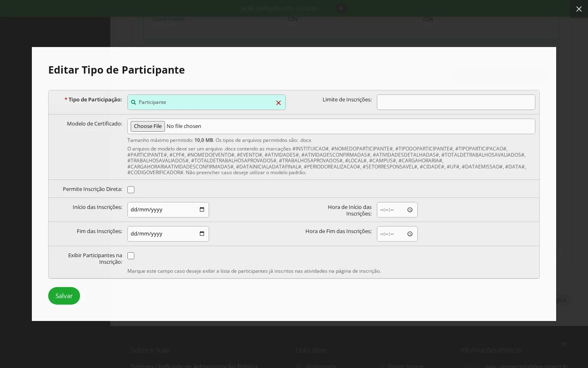The width and height of the screenshot is (588, 368).
Task: Enable Permite Inscrição Direta checkbox
Action: [131, 190]
